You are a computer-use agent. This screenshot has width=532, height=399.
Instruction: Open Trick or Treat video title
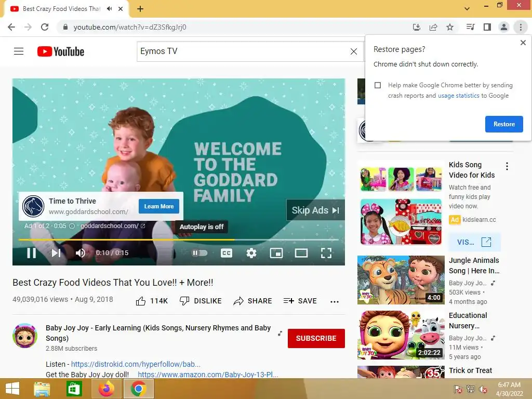tap(470, 370)
